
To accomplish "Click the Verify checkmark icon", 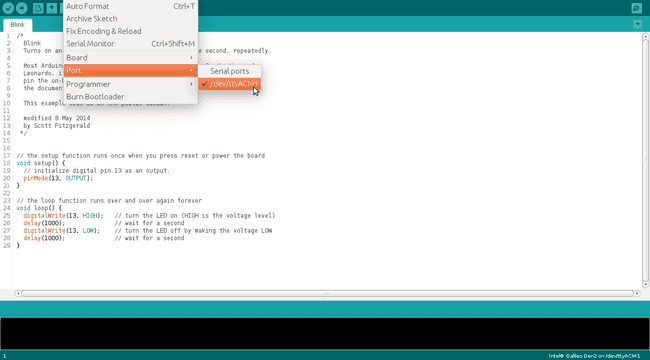I will coord(8,8).
